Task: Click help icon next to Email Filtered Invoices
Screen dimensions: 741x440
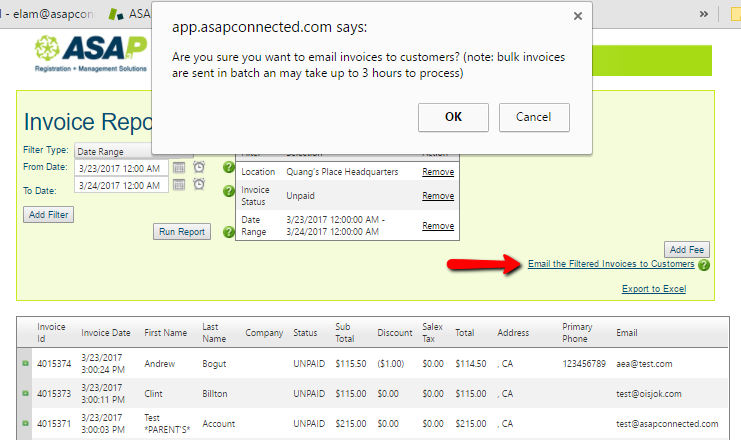Action: click(704, 265)
